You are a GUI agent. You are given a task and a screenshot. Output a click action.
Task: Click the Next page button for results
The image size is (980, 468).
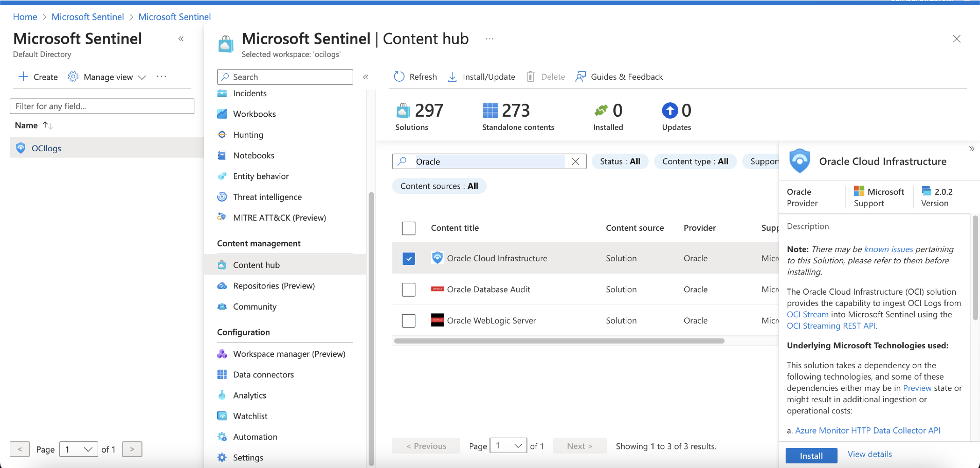tap(580, 446)
